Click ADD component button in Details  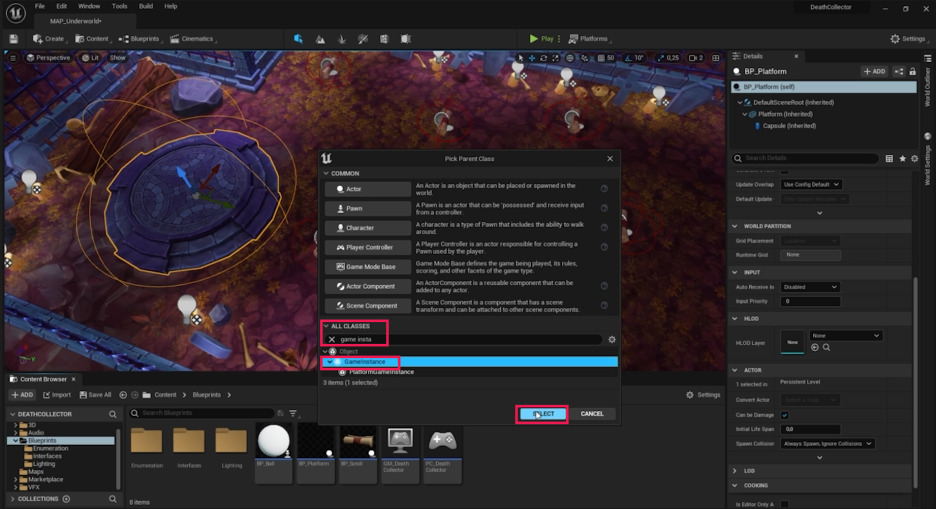click(x=875, y=71)
